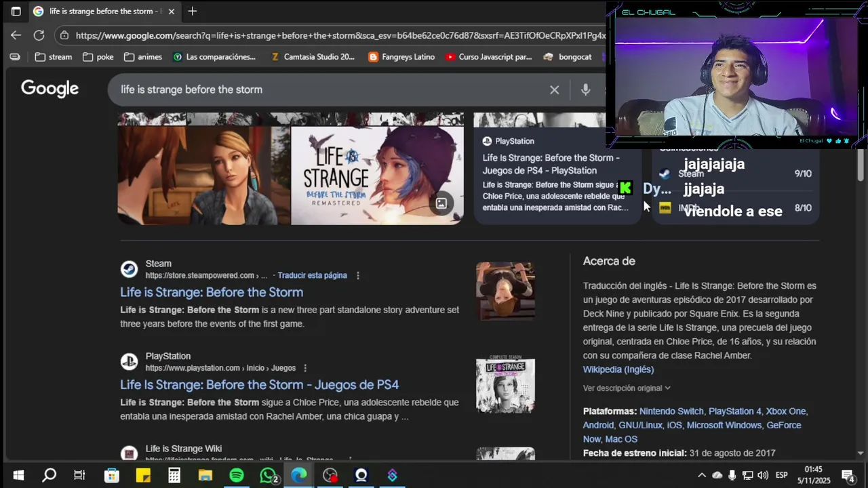Open a new tab with the plus icon
Image resolution: width=868 pixels, height=488 pixels.
[x=193, y=12]
